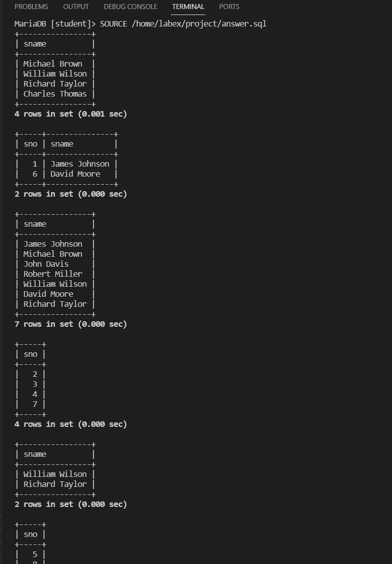
Task: Select the TERMINAL tab
Action: coord(188,7)
